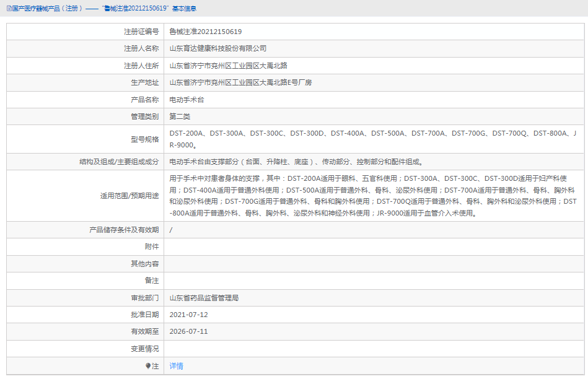The width and height of the screenshot is (588, 379).
Task: Click the 批准日期 label
Action: click(145, 315)
